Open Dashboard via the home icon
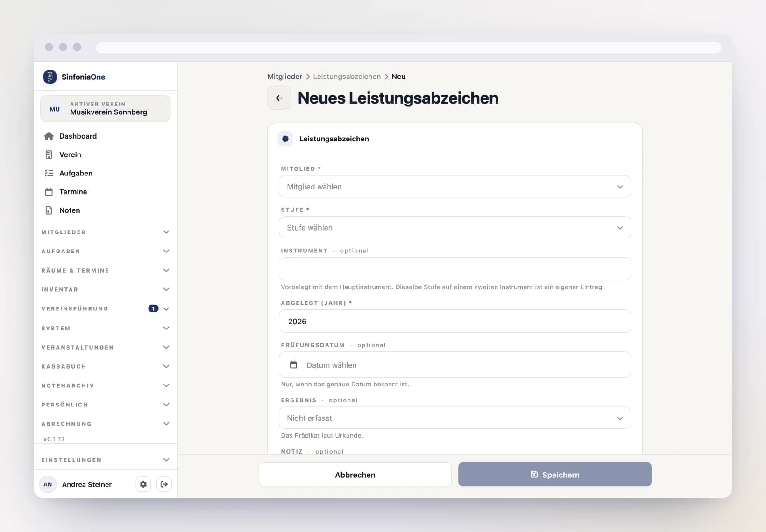The height and width of the screenshot is (532, 766). 49,136
